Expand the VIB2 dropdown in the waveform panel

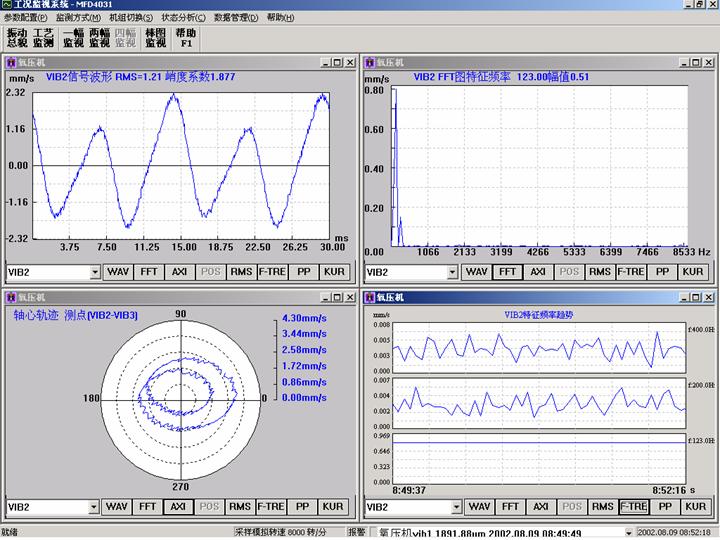95,272
